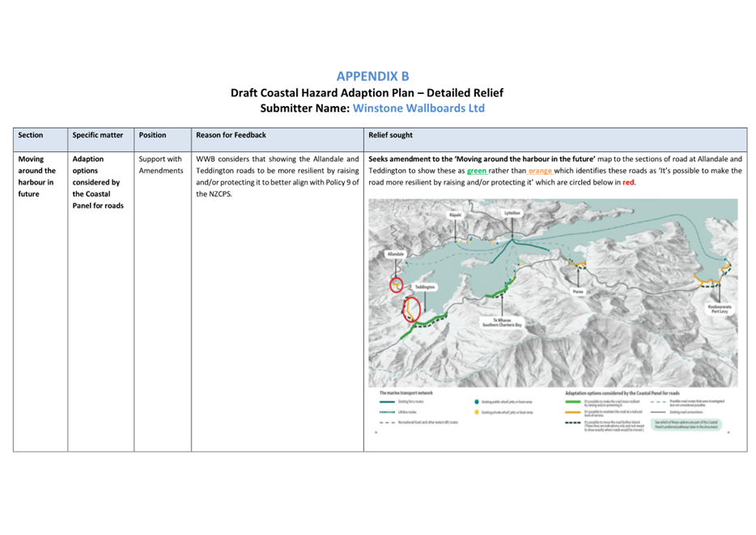Click the red-coloured word 'red' in Relief sought

[628, 182]
